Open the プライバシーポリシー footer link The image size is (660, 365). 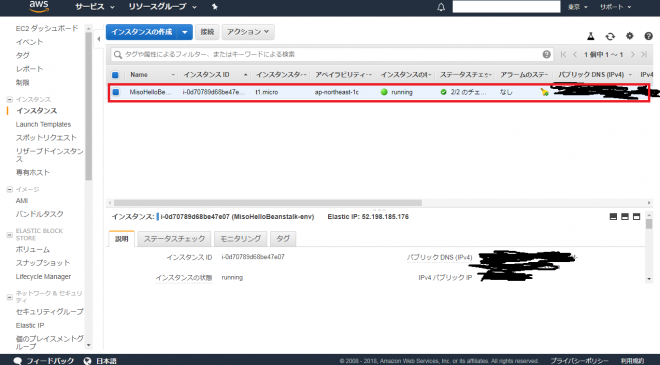579,361
